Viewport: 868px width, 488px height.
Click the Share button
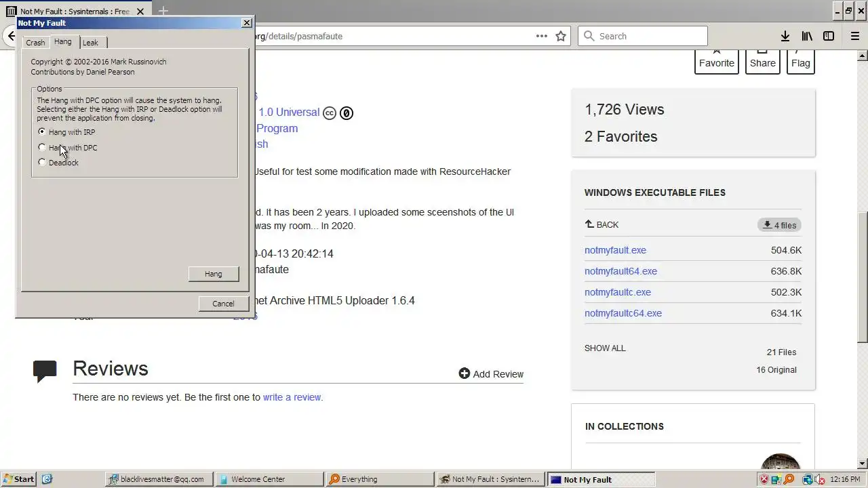click(x=763, y=61)
